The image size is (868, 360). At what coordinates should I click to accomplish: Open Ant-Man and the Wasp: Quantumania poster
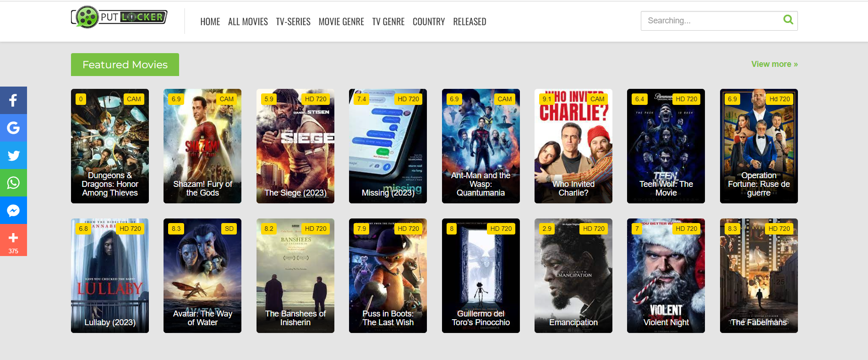(481, 146)
